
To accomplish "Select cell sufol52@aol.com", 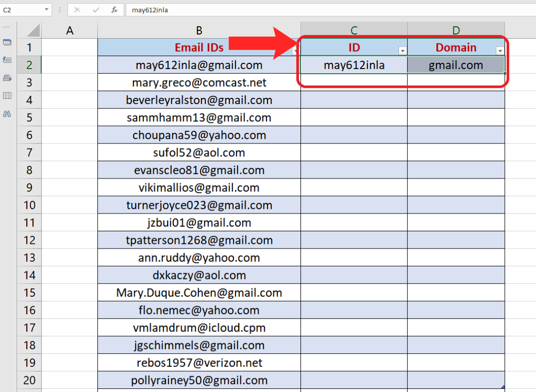I will [199, 152].
